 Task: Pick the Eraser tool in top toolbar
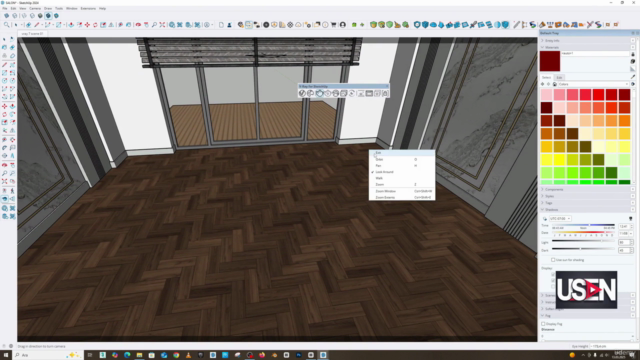click(28, 25)
